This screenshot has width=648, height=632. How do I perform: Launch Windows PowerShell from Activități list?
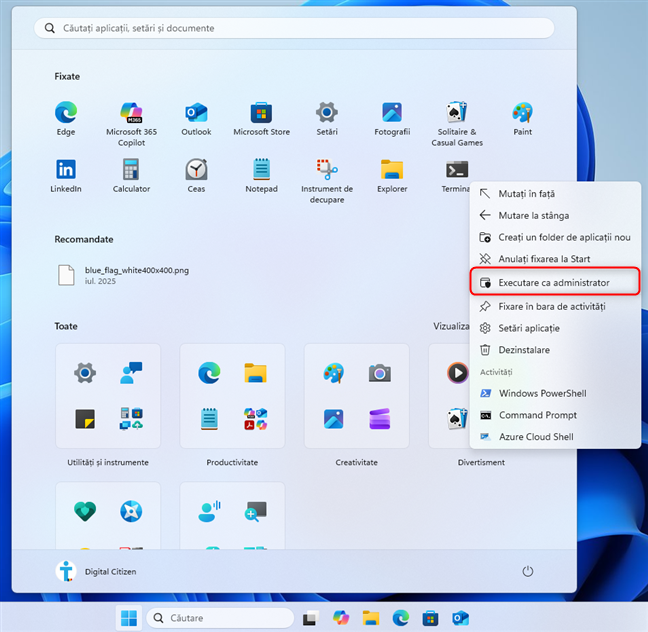(555, 393)
